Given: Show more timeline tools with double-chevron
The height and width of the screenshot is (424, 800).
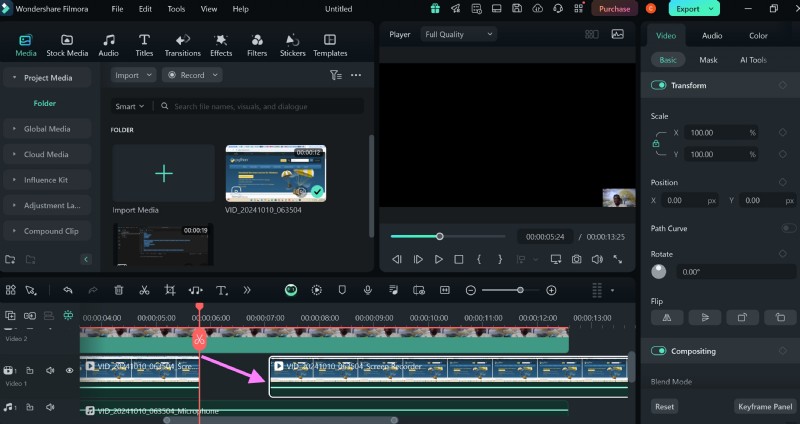Looking at the screenshot, I should click(247, 290).
